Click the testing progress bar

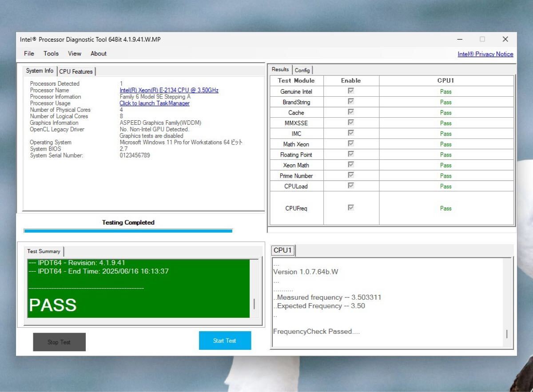[x=128, y=231]
